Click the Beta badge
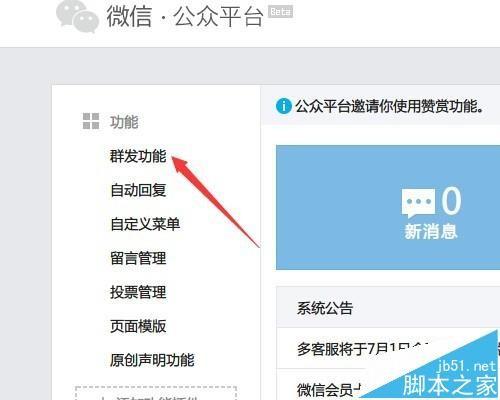This screenshot has width=500, height=400. coord(281,12)
